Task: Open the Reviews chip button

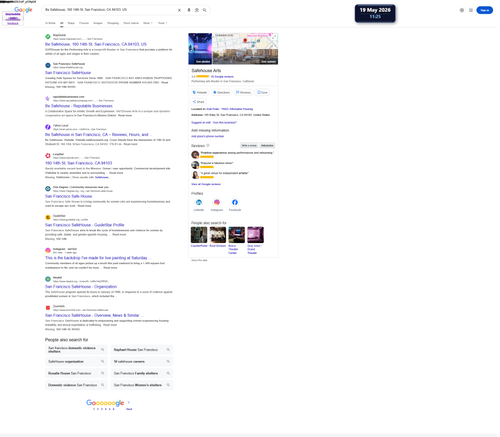Action: pyautogui.click(x=243, y=92)
